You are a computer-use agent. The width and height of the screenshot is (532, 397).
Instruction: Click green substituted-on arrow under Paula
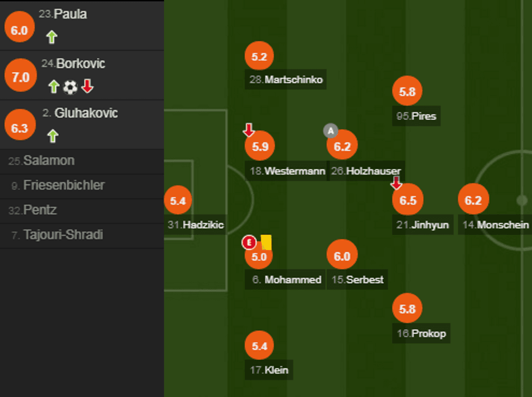(52, 37)
